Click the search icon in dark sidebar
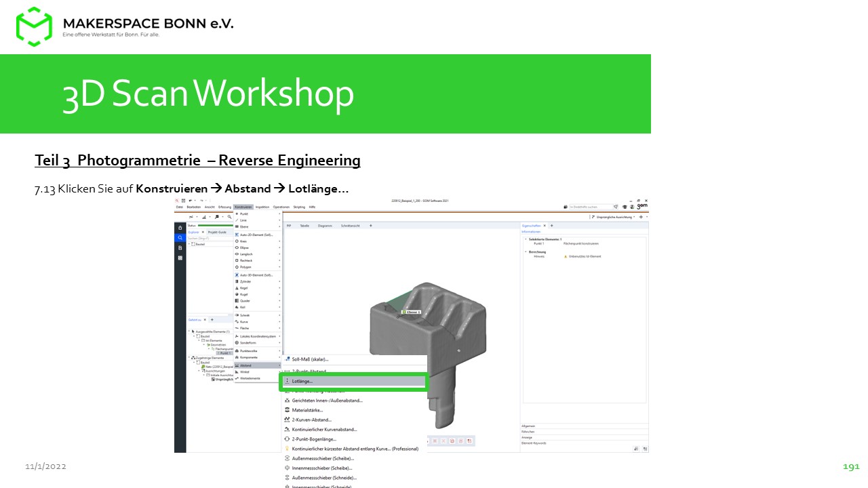Screen dimensions: 868x488 click(180, 238)
